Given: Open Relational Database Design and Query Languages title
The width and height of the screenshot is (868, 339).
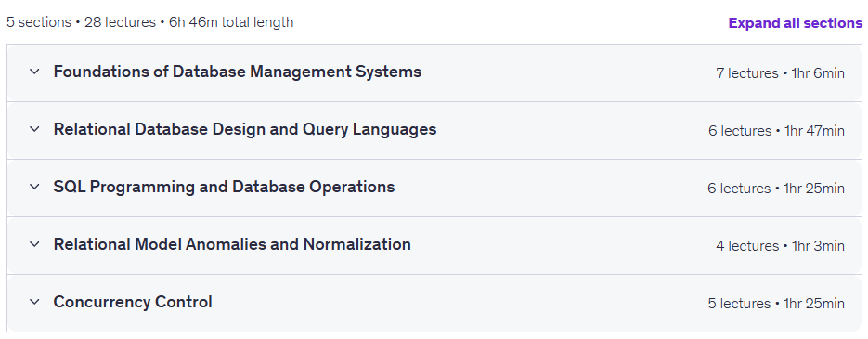Looking at the screenshot, I should tap(245, 130).
